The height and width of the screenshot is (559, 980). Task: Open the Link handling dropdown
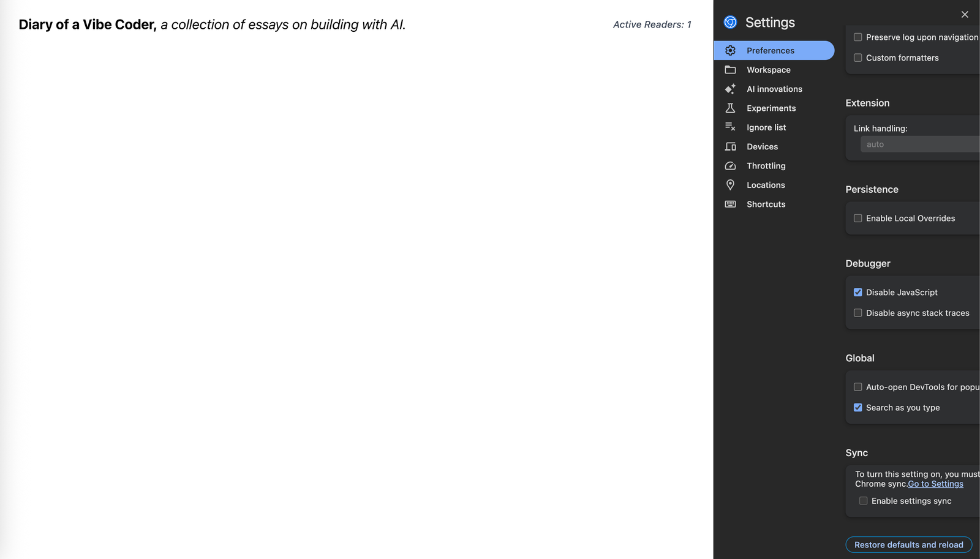[x=919, y=144]
